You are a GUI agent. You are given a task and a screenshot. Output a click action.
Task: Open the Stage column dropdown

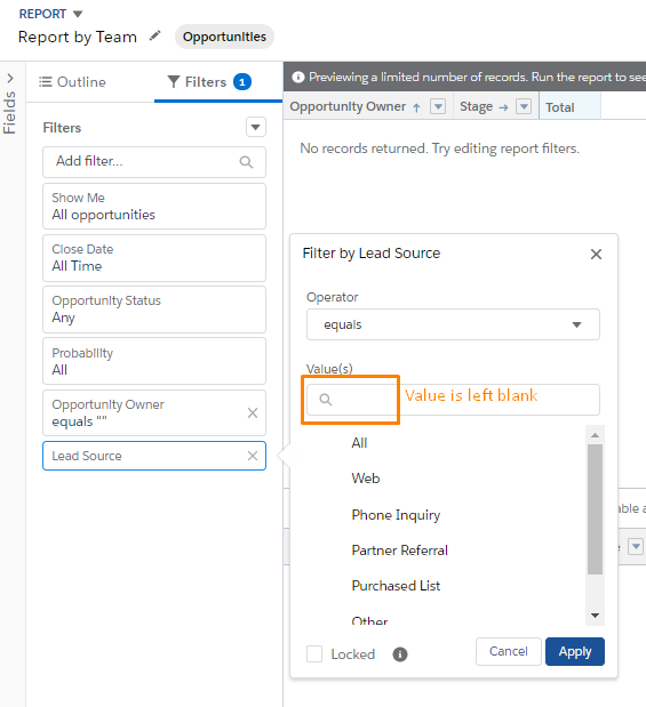(523, 107)
